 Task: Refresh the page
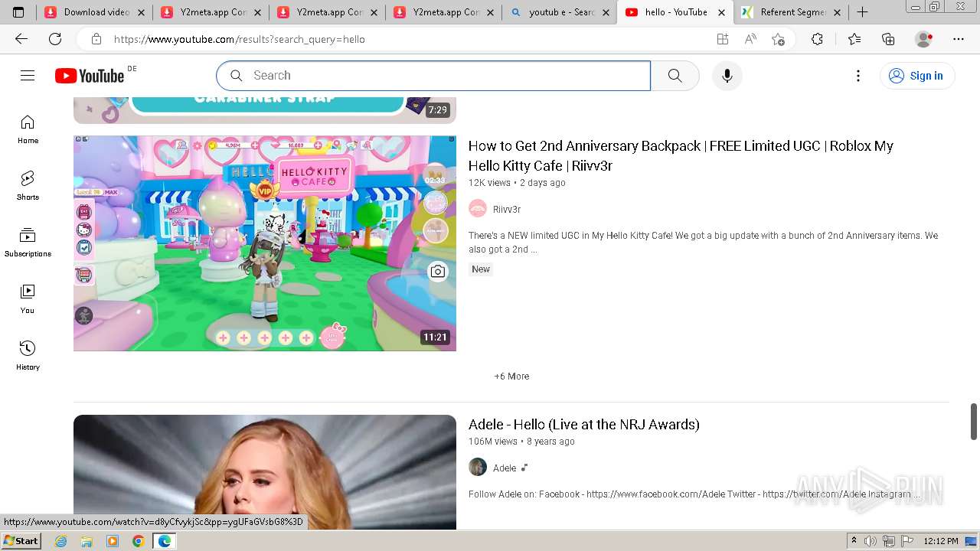pos(55,39)
